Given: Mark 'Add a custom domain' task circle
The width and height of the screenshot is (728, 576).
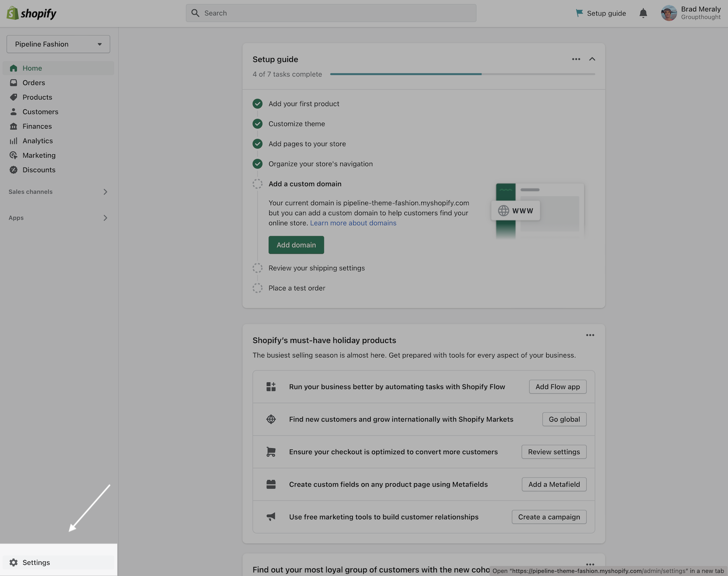Looking at the screenshot, I should pyautogui.click(x=258, y=184).
